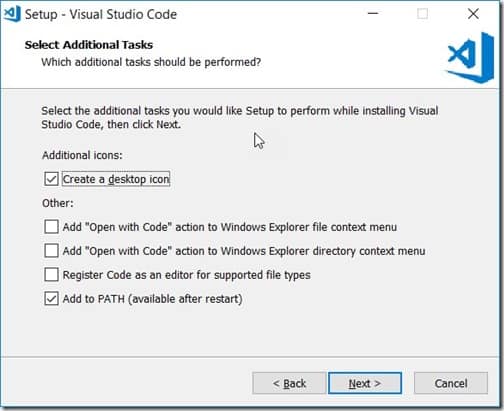Cancel the Visual Studio Code setup
Screen dimensions: 504x411
[x=451, y=383]
